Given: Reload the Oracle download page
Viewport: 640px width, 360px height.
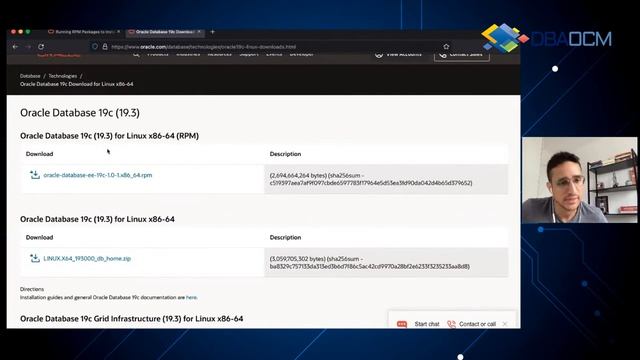Looking at the screenshot, I should tap(41, 47).
